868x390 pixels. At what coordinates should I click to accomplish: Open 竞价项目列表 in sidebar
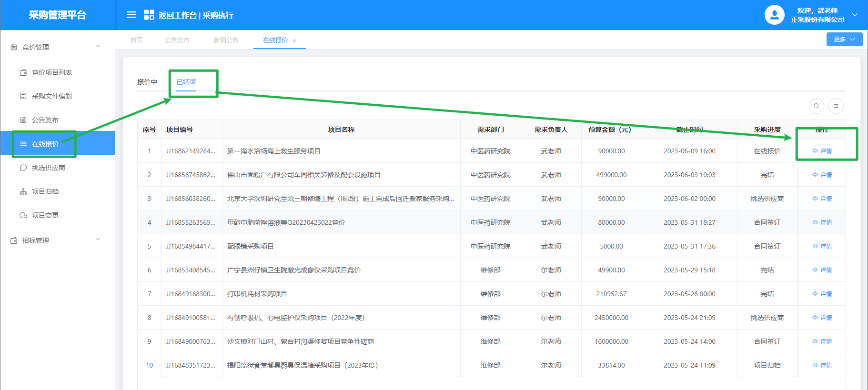(x=51, y=72)
